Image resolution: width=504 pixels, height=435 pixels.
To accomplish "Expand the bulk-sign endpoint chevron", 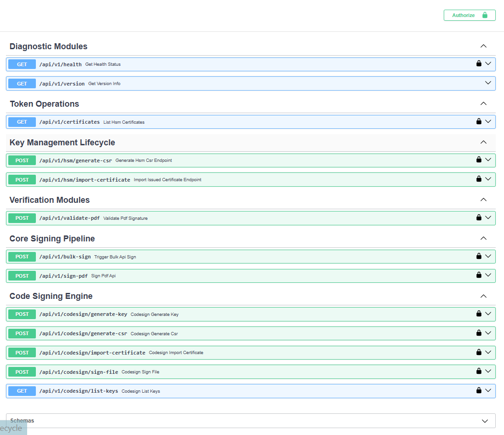I will pos(488,256).
